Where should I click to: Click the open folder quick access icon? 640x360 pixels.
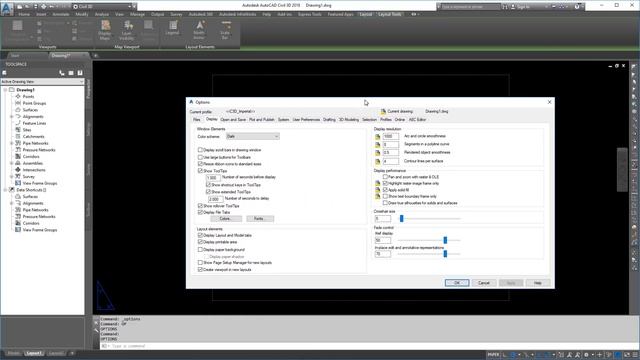pos(26,7)
